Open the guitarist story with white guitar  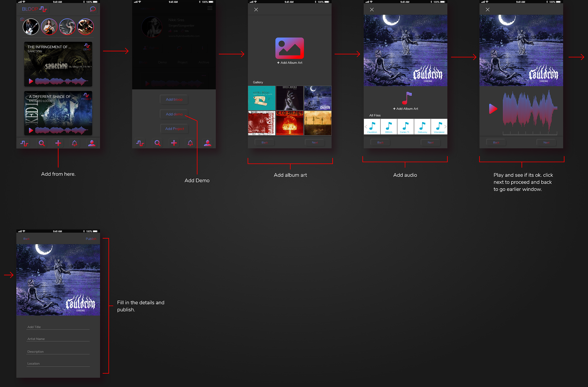pos(31,27)
